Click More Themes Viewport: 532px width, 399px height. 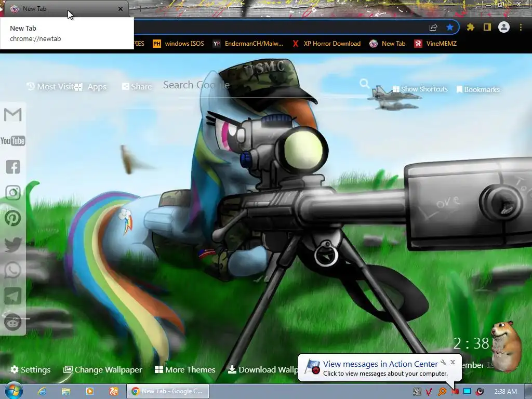point(185,369)
